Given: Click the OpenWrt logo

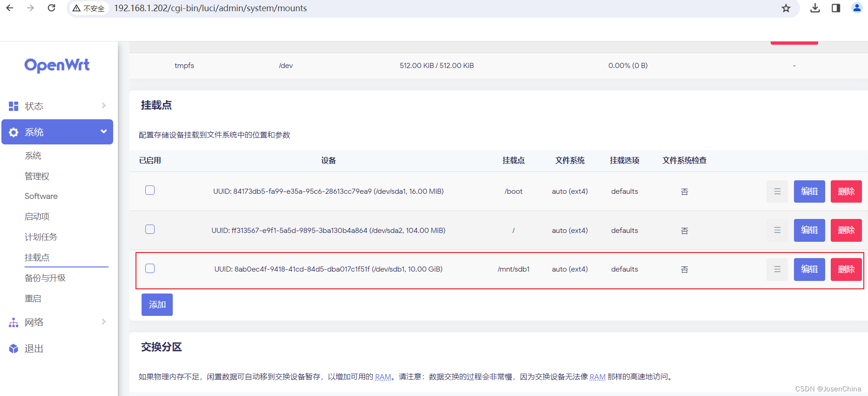Looking at the screenshot, I should 57,65.
